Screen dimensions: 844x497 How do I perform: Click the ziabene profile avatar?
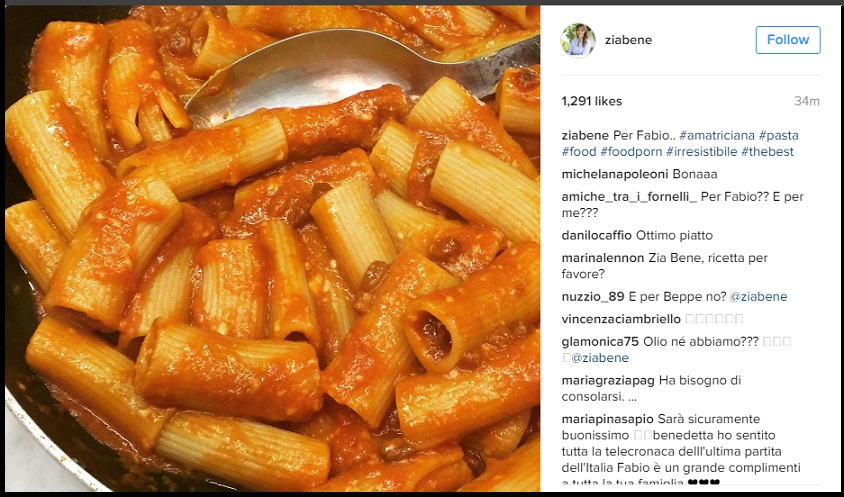pyautogui.click(x=578, y=40)
